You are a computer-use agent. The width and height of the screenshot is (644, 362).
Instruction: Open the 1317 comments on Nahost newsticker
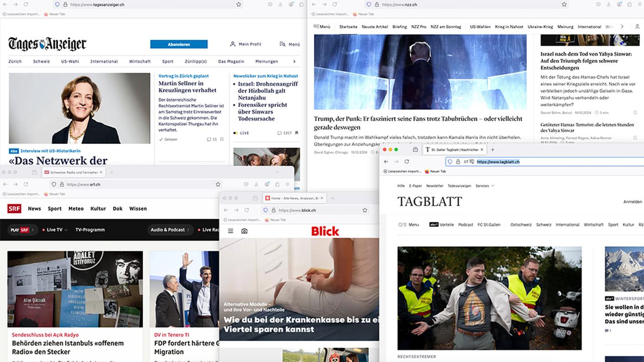284,133
